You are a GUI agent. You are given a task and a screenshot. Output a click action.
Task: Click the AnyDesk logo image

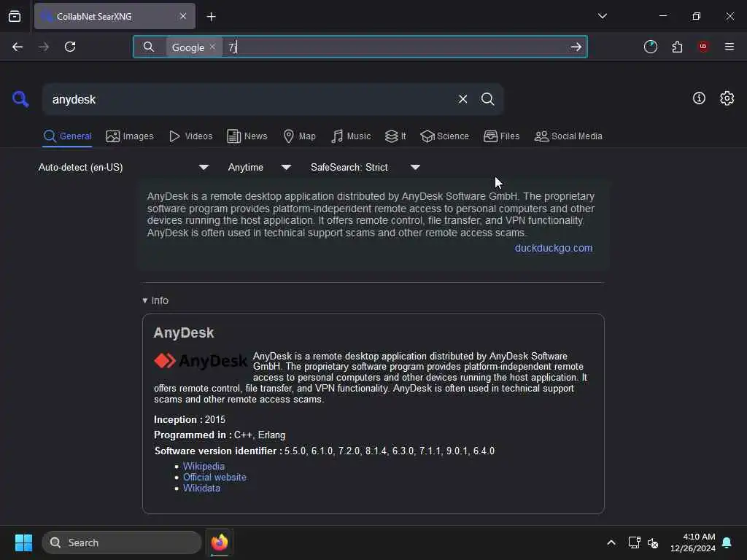[201, 361]
